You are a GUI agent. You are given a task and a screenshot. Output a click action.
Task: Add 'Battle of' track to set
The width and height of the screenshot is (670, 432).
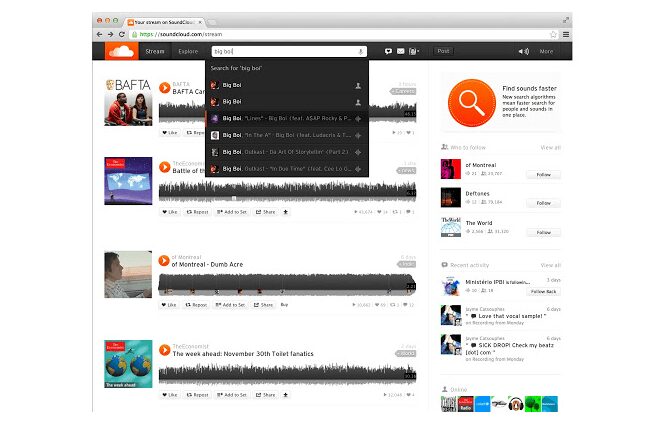232,212
